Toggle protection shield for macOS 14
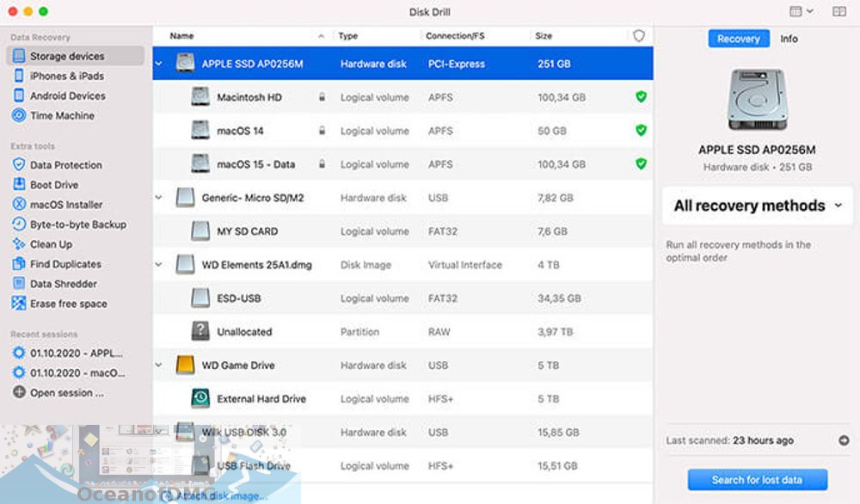Image resolution: width=860 pixels, height=504 pixels. [x=641, y=130]
